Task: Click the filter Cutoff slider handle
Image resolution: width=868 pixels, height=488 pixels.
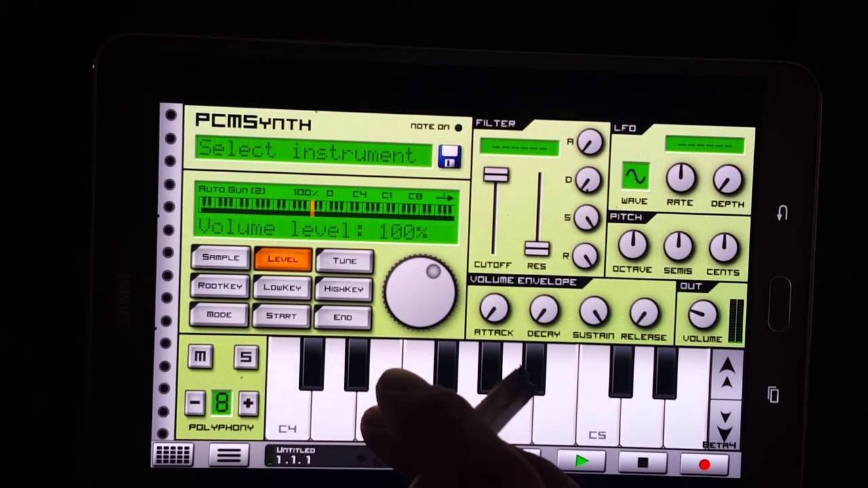Action: tap(496, 174)
